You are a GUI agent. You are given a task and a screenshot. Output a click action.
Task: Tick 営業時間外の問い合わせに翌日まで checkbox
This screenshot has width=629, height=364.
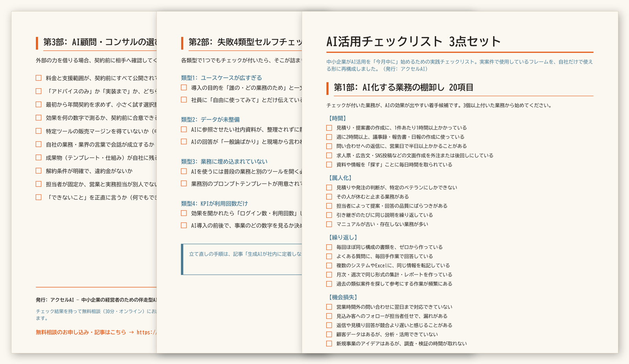329,307
